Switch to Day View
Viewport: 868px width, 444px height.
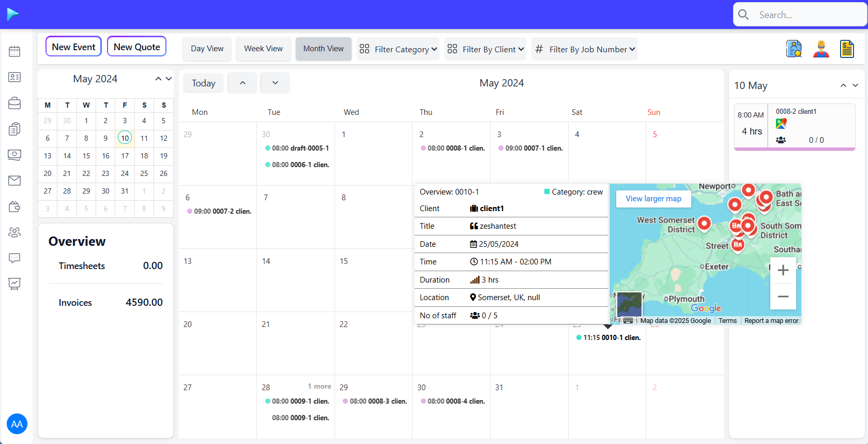[x=207, y=49]
